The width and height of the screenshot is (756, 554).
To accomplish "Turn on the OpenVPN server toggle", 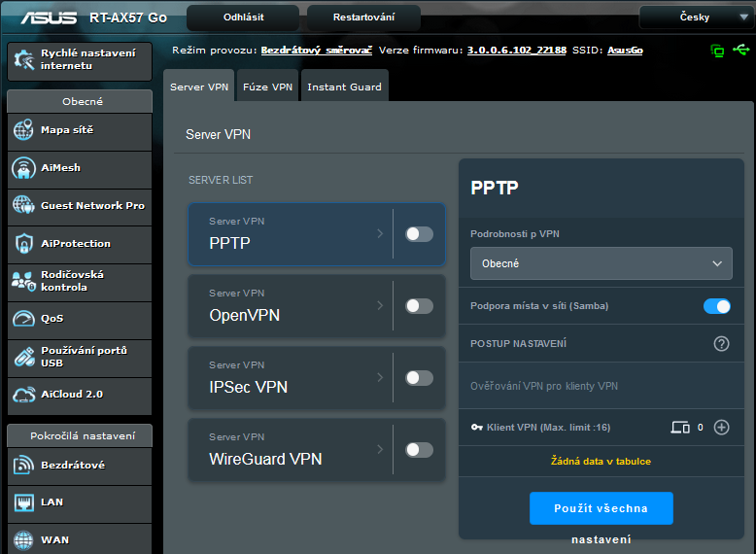I will tap(419, 306).
